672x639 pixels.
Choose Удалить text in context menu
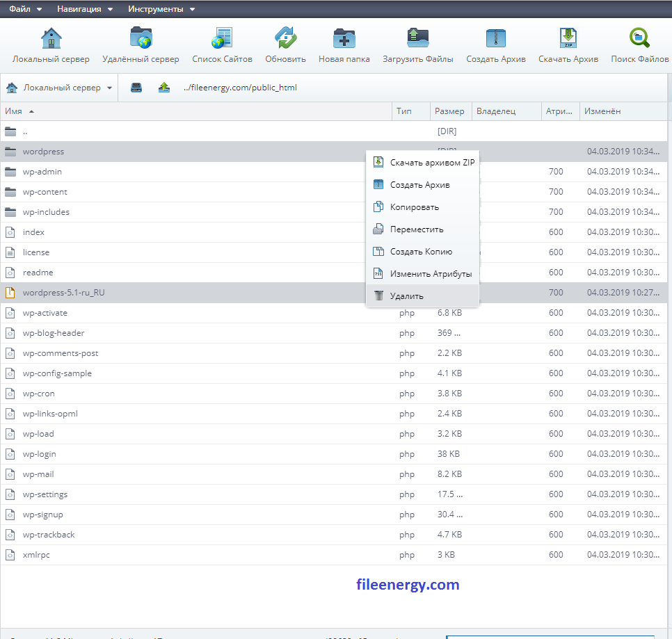click(407, 296)
